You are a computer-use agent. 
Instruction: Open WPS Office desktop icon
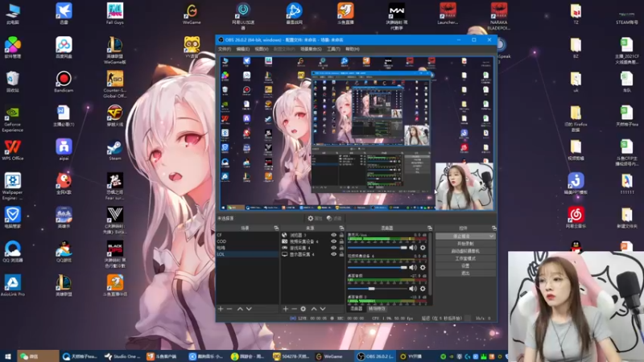12,150
